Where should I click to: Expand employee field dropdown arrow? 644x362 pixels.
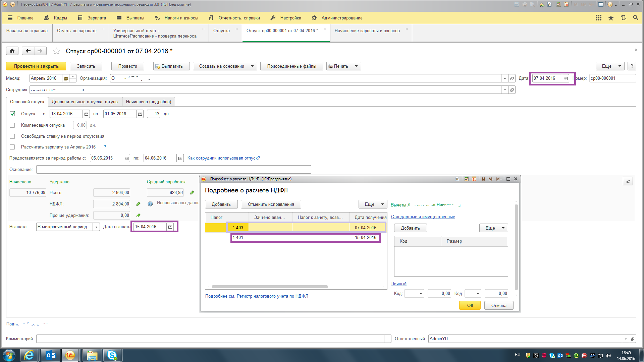click(x=505, y=90)
